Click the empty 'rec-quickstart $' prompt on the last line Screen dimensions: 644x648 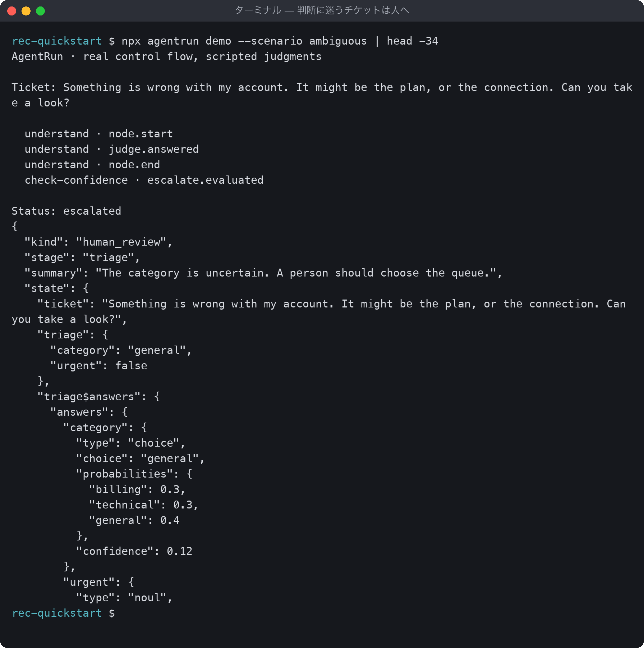[63, 613]
